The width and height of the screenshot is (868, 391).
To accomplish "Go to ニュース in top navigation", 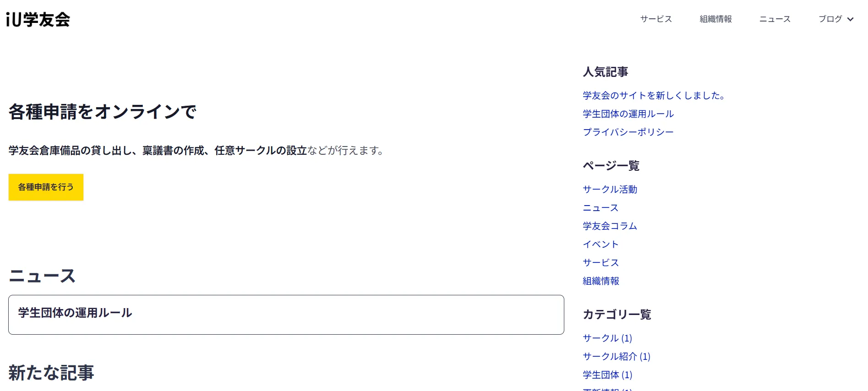I will (775, 19).
